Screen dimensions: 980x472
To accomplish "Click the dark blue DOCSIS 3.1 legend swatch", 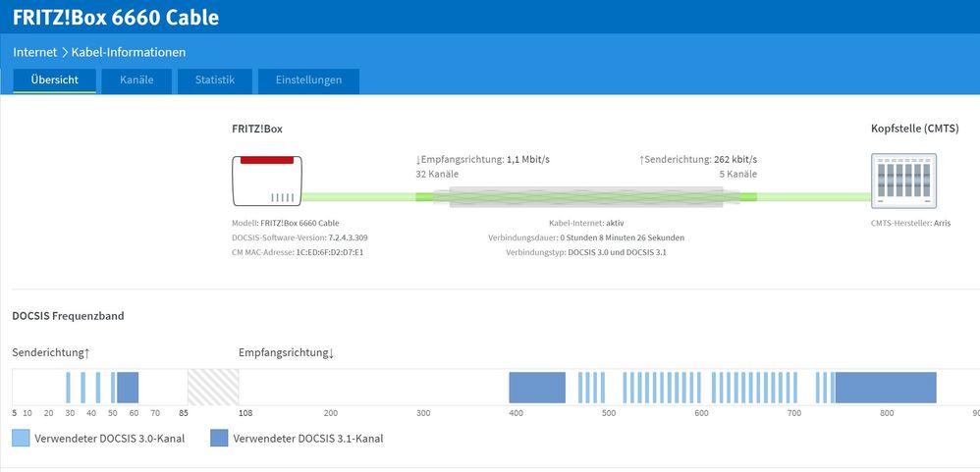I will [x=219, y=438].
